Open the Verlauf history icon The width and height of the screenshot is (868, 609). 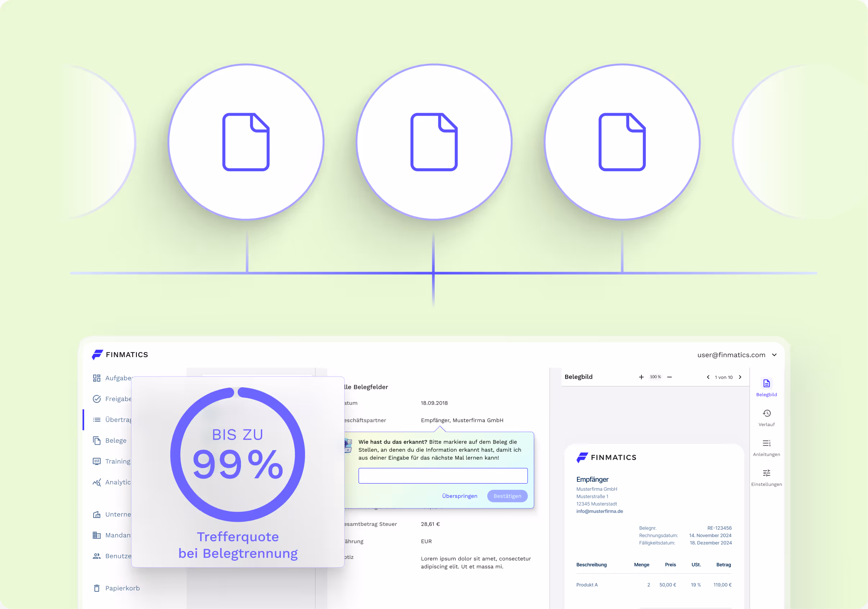[766, 413]
